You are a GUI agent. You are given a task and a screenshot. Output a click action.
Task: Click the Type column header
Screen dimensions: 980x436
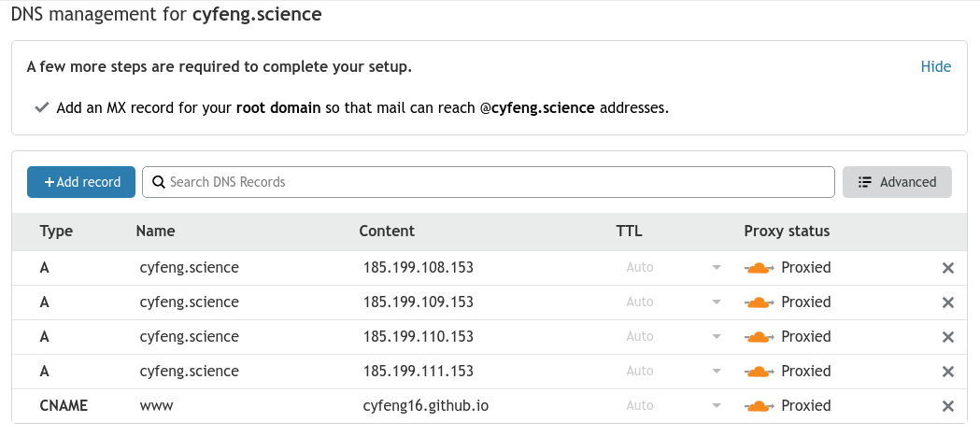56,232
